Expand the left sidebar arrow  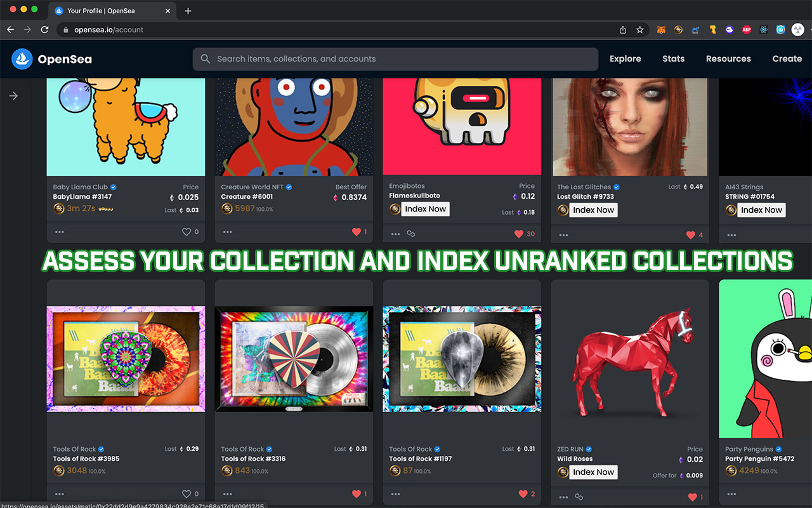tap(13, 96)
